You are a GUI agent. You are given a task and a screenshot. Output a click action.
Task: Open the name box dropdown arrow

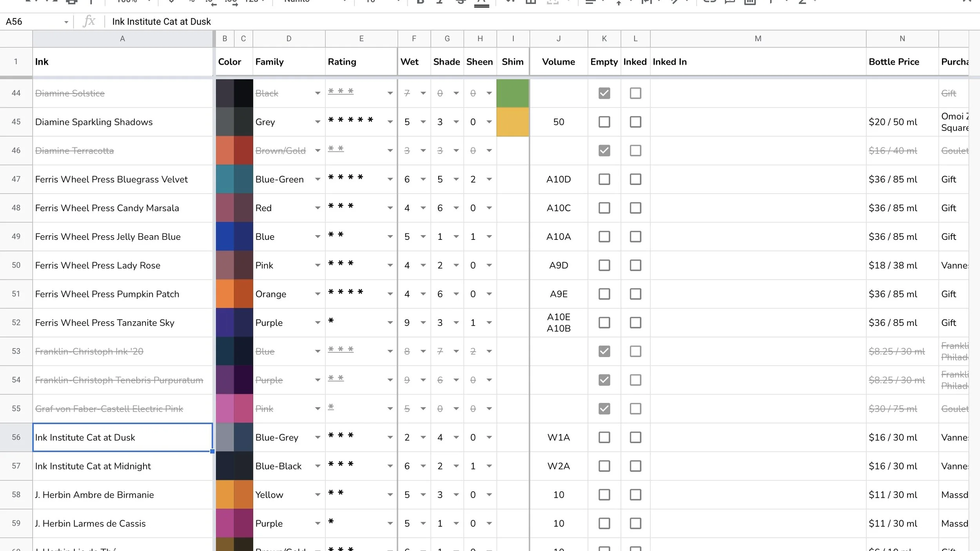[66, 22]
